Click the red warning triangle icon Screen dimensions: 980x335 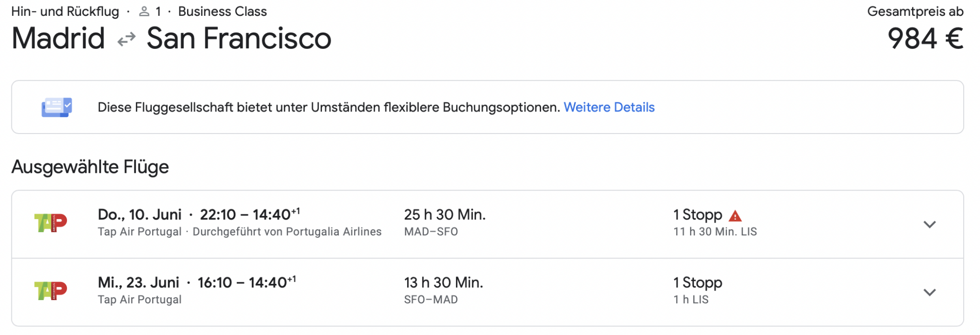click(x=735, y=216)
